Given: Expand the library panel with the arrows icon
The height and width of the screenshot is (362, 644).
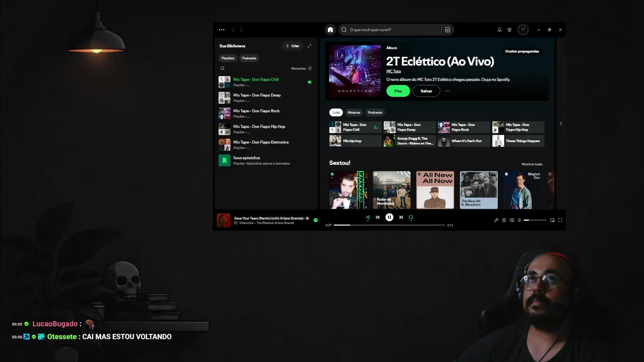Looking at the screenshot, I should (309, 46).
